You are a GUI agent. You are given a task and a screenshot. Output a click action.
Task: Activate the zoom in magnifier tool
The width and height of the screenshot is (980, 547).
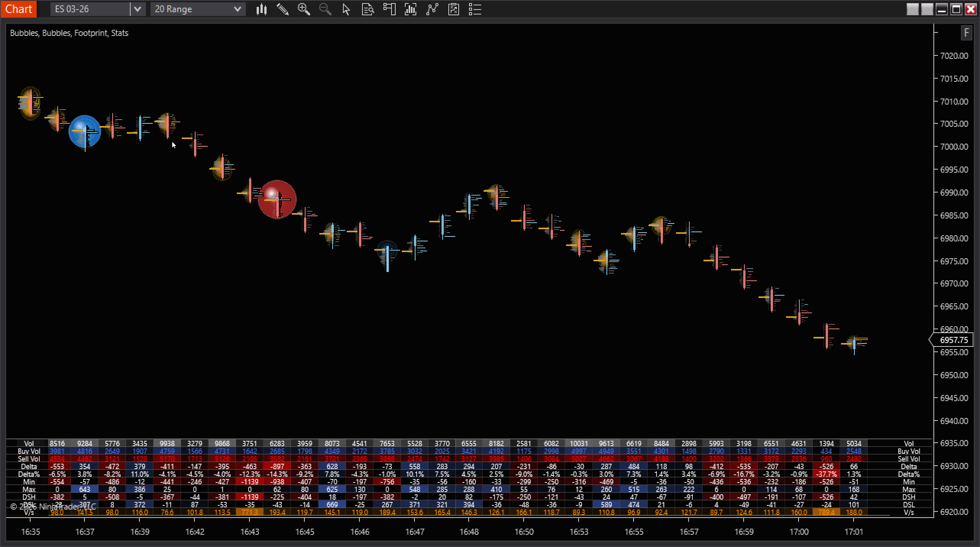pyautogui.click(x=304, y=9)
